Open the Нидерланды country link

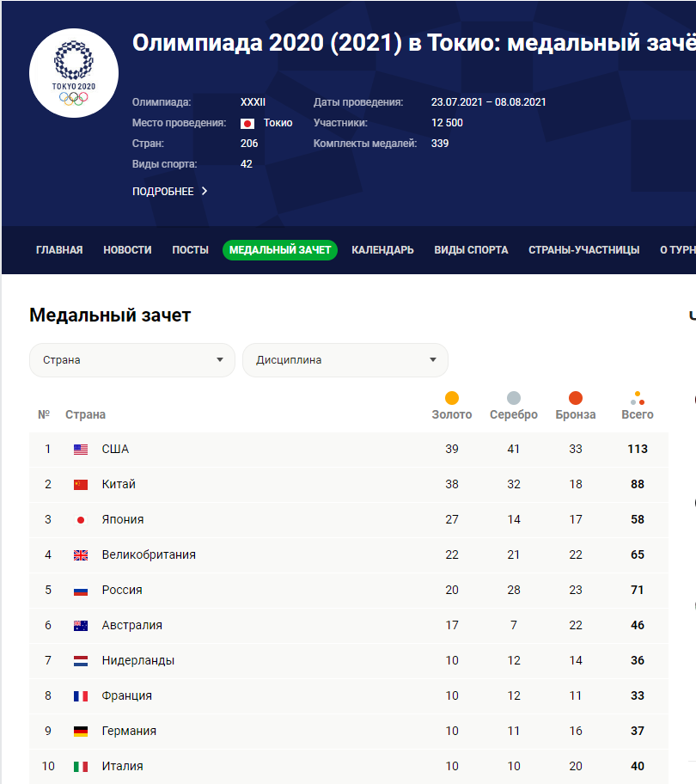point(137,661)
